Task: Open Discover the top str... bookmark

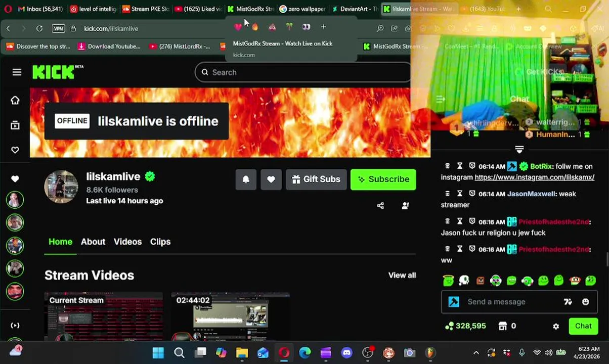Action: pyautogui.click(x=38, y=47)
